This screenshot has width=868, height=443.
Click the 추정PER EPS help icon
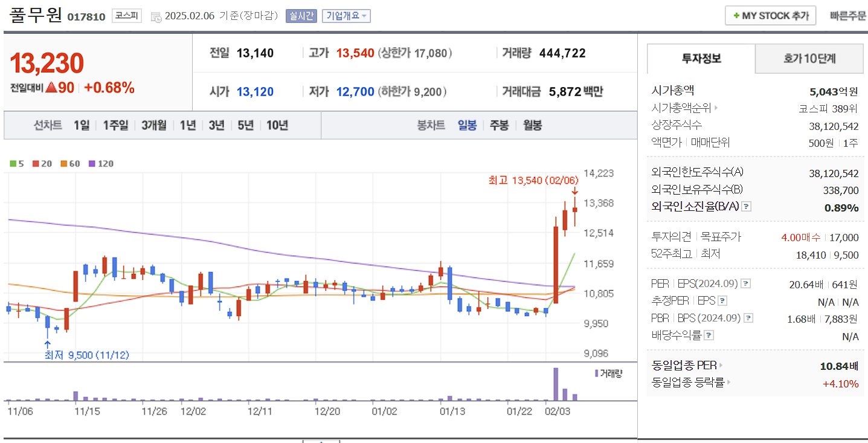tap(722, 300)
